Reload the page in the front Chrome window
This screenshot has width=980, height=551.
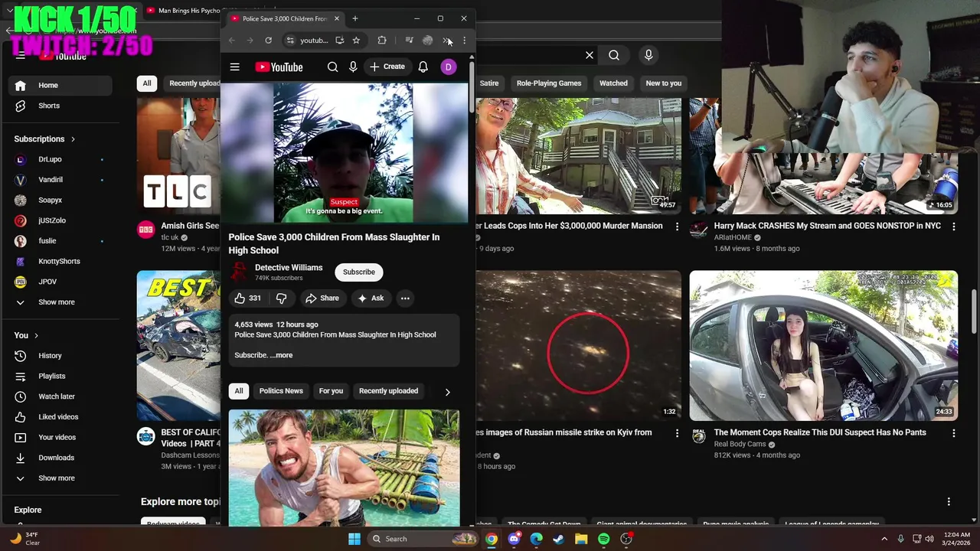point(268,41)
